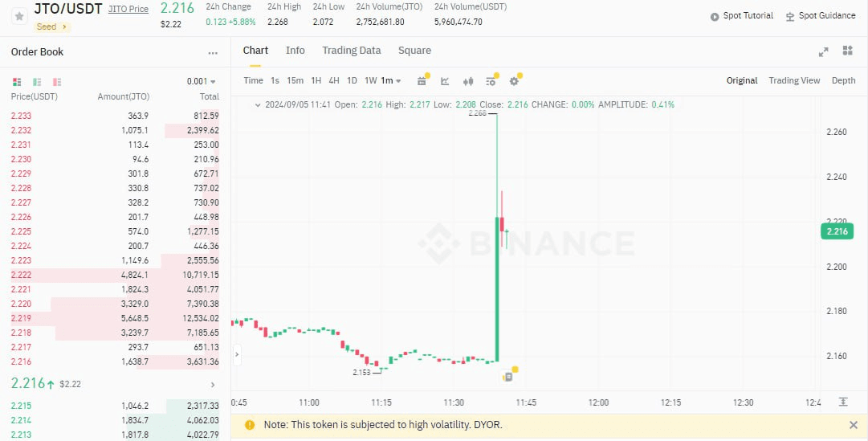
Task: Click the 2.216 current price tag
Action: click(837, 231)
